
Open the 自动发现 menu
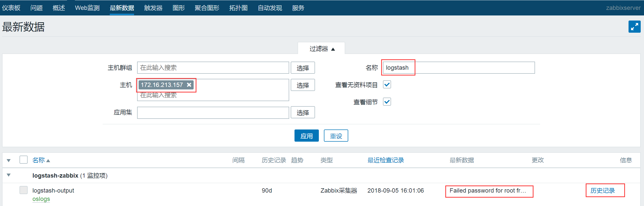click(270, 8)
